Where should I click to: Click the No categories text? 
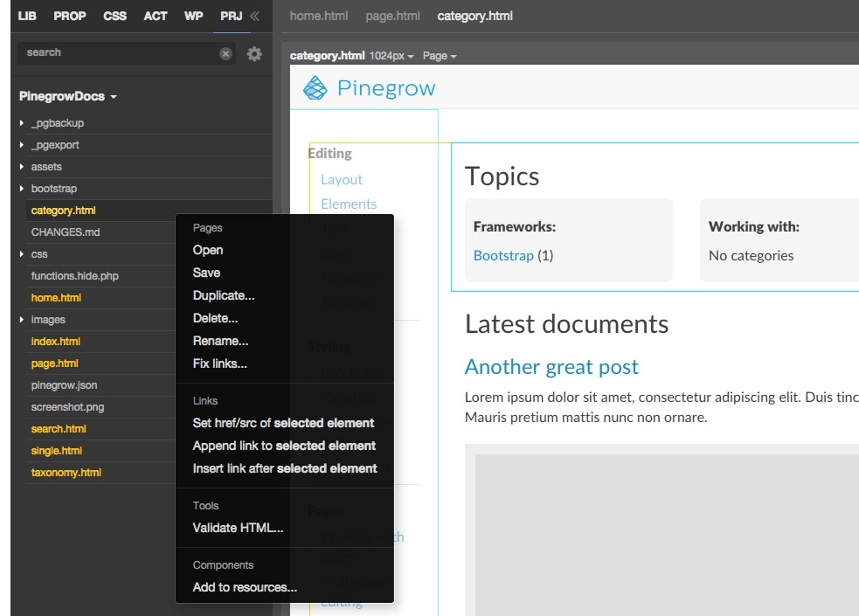[751, 256]
